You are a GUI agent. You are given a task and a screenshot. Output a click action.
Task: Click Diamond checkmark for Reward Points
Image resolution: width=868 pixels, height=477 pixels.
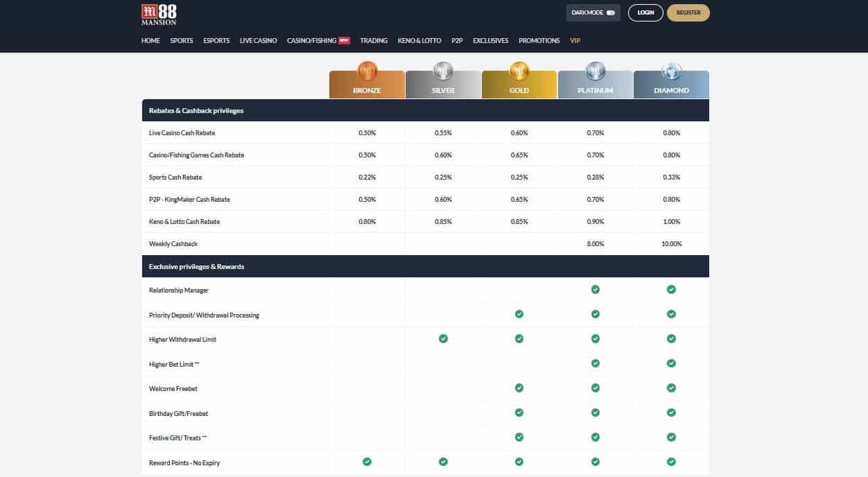tap(671, 462)
